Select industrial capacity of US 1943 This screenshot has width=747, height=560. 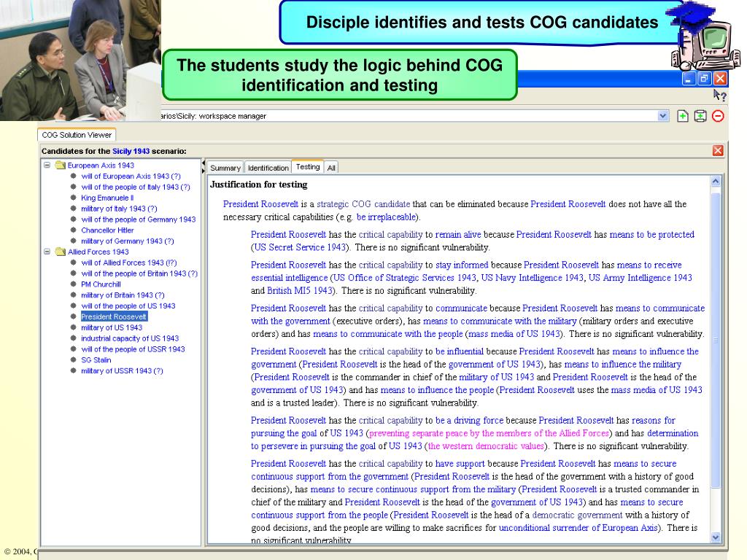[130, 338]
